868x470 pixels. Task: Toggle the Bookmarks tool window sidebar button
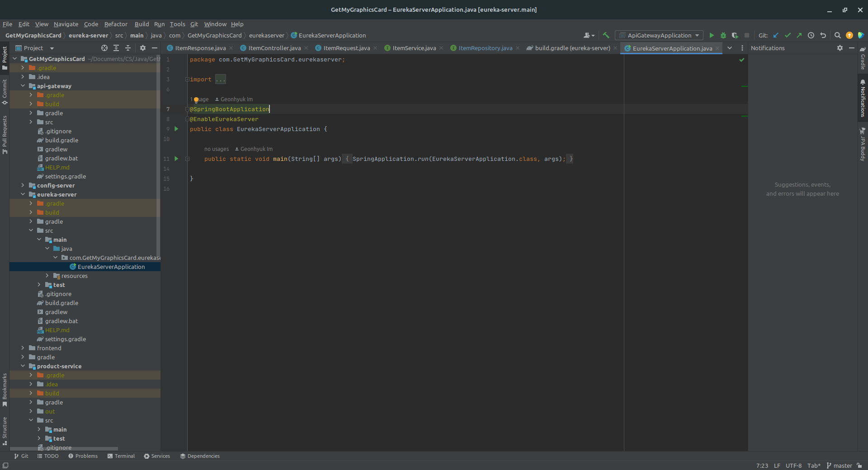pyautogui.click(x=5, y=389)
